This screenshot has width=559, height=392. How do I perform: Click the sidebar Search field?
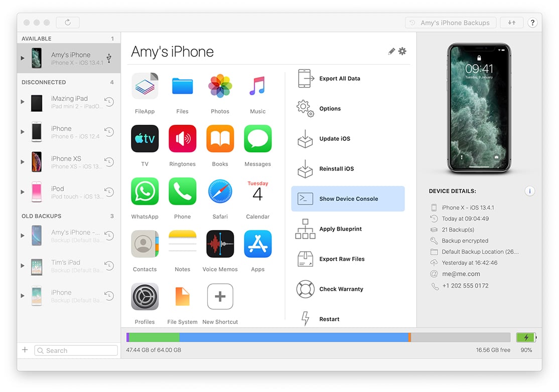[x=76, y=350]
